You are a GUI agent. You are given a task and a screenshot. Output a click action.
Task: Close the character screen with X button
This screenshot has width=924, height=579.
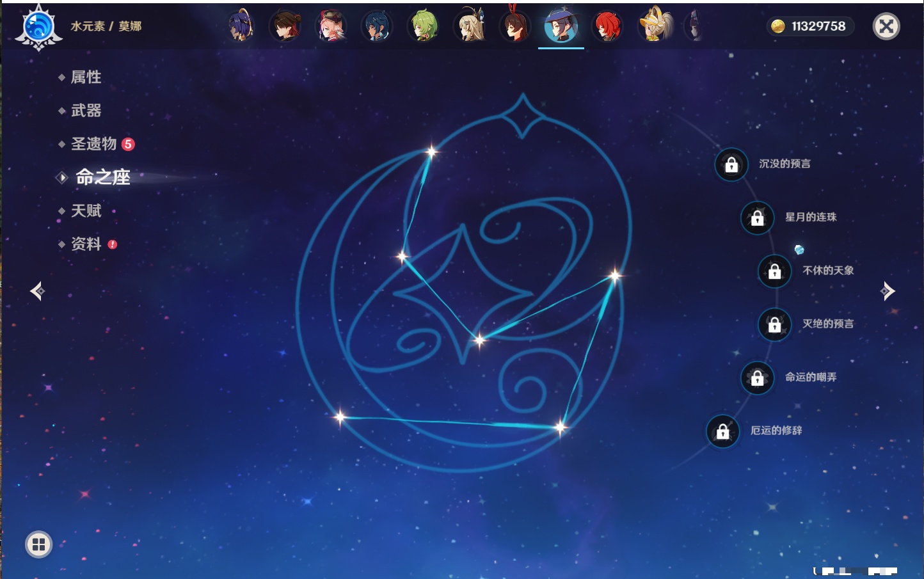[887, 26]
